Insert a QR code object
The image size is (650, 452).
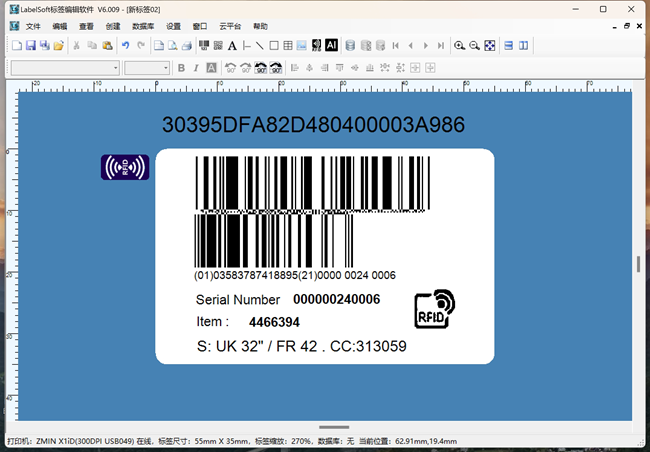[218, 46]
